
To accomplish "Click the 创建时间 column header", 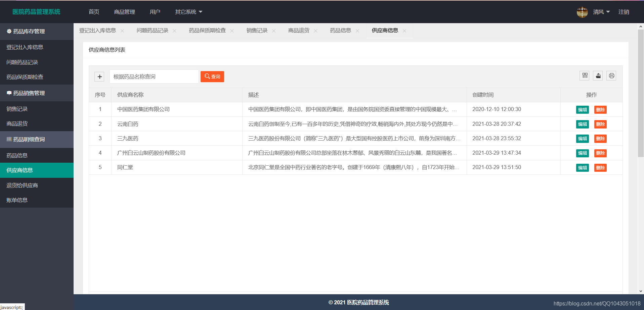I will point(513,95).
